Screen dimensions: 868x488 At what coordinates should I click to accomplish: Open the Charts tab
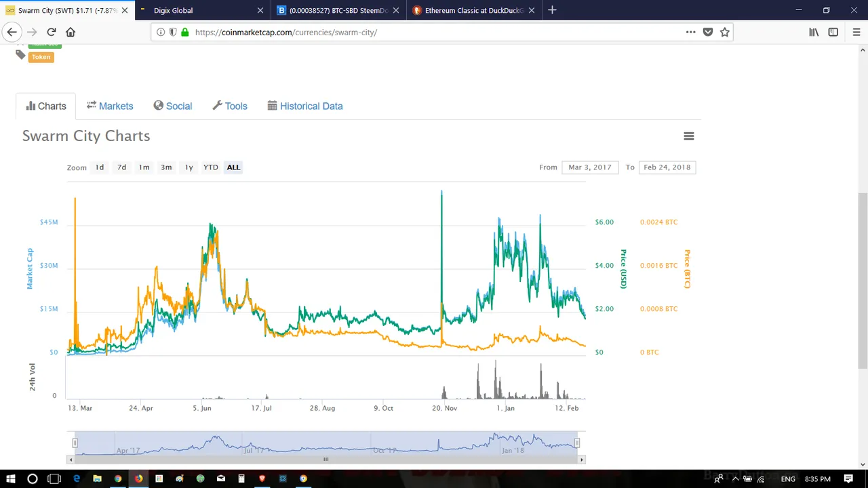tap(46, 106)
